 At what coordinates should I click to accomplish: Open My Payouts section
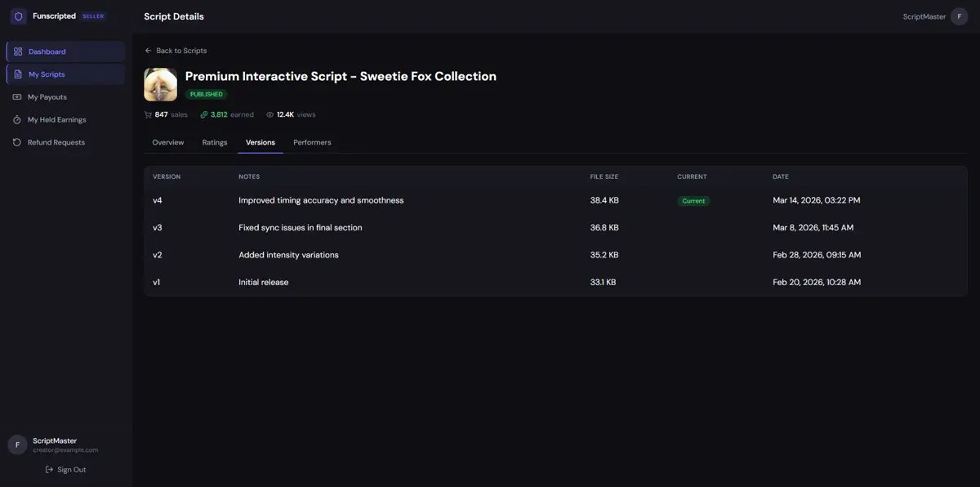point(65,97)
